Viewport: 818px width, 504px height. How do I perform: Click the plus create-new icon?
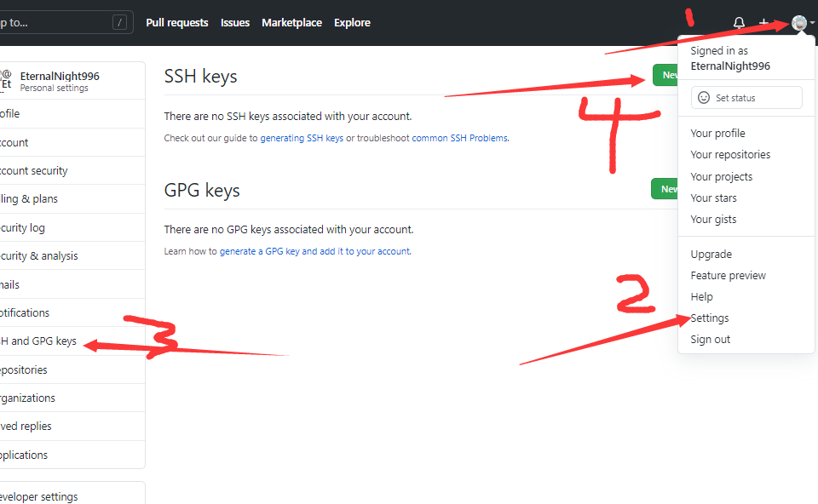763,22
